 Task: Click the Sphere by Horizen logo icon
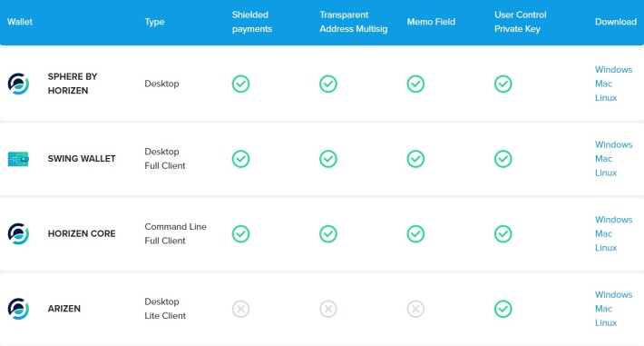18,84
